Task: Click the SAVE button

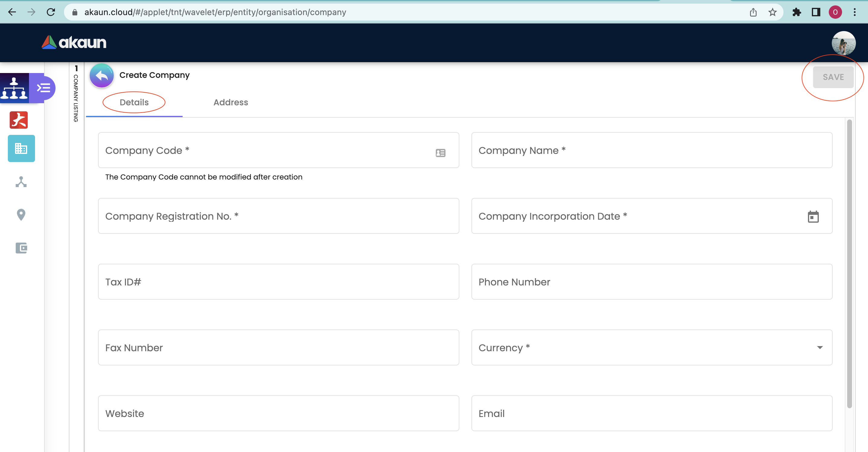Action: coord(833,77)
